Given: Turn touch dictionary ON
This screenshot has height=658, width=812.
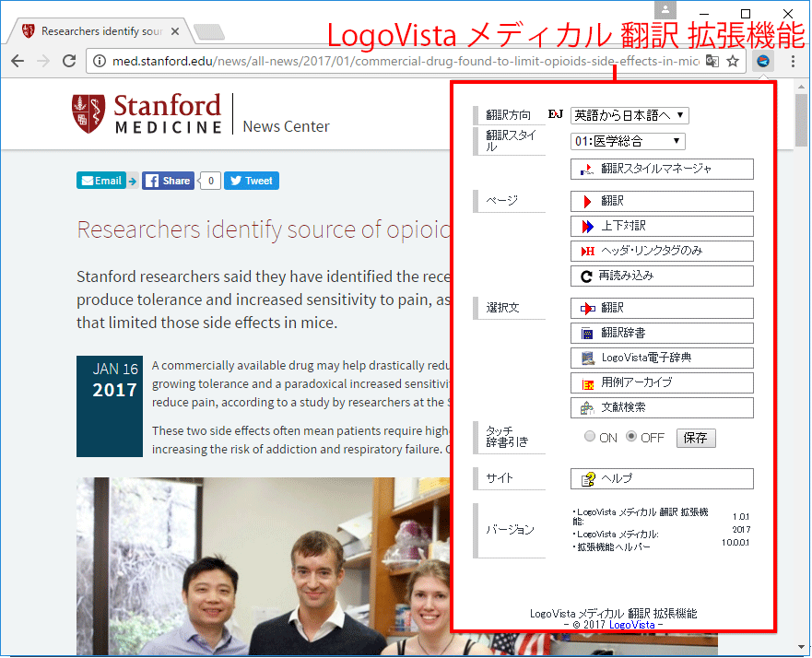Looking at the screenshot, I should [x=589, y=436].
